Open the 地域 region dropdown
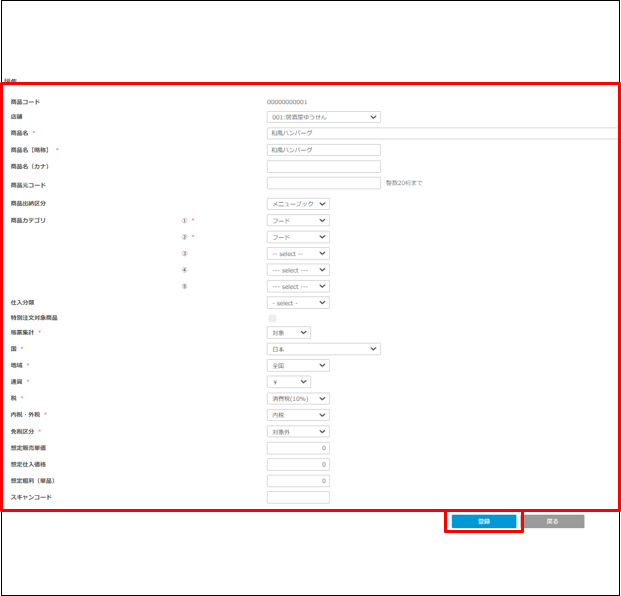This screenshot has width=621, height=596. tap(298, 366)
